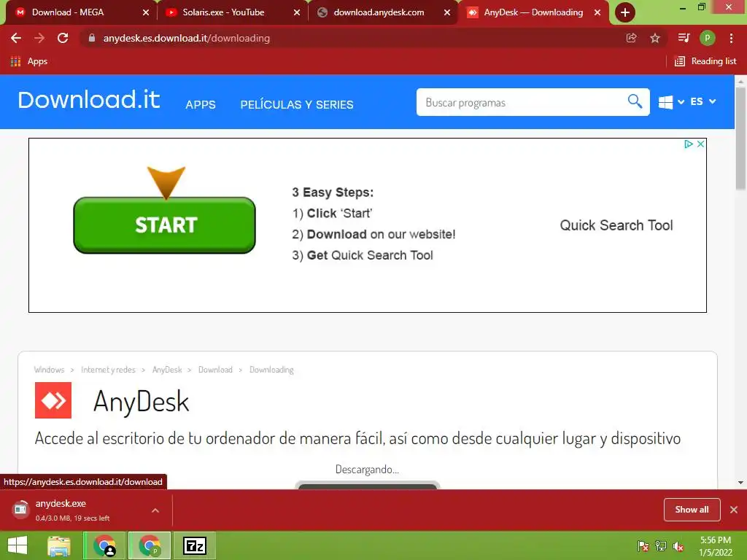Open the Apps shortcut in bookmarks bar
The height and width of the screenshot is (560, 747).
[29, 61]
